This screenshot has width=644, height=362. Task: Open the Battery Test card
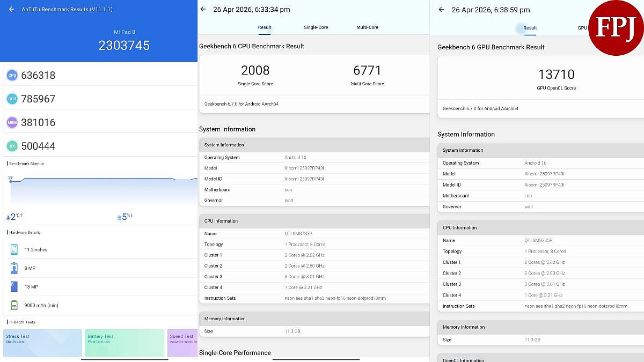click(125, 343)
